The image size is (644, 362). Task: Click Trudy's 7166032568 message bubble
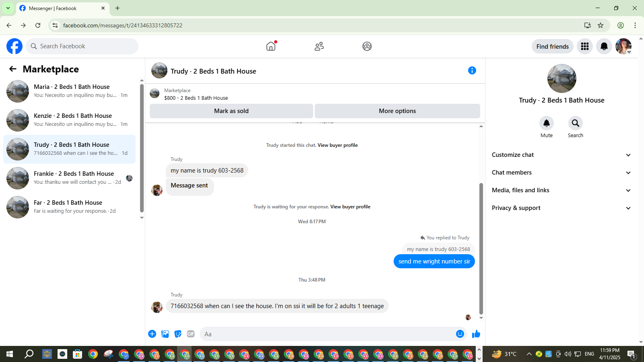(277, 306)
